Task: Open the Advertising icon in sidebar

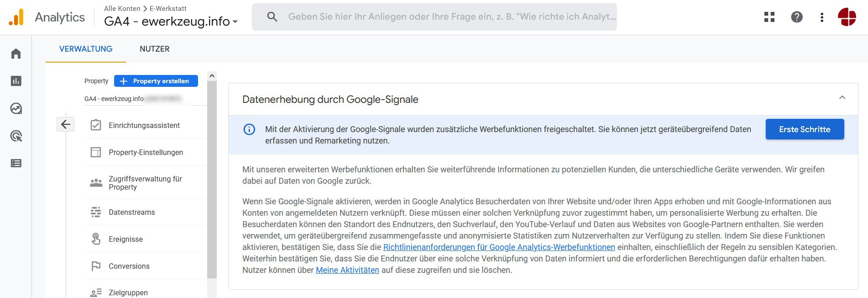Action: pyautogui.click(x=16, y=136)
